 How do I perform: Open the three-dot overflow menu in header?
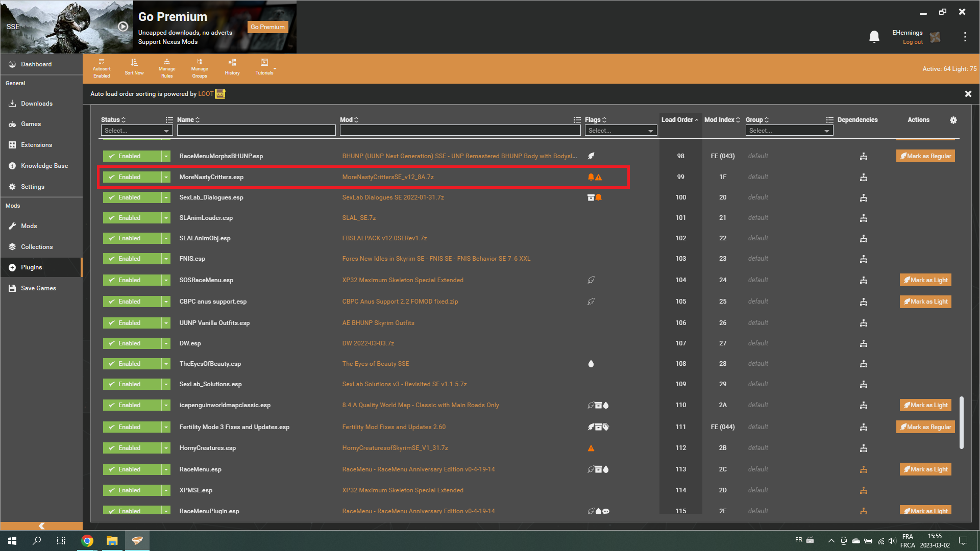(965, 37)
